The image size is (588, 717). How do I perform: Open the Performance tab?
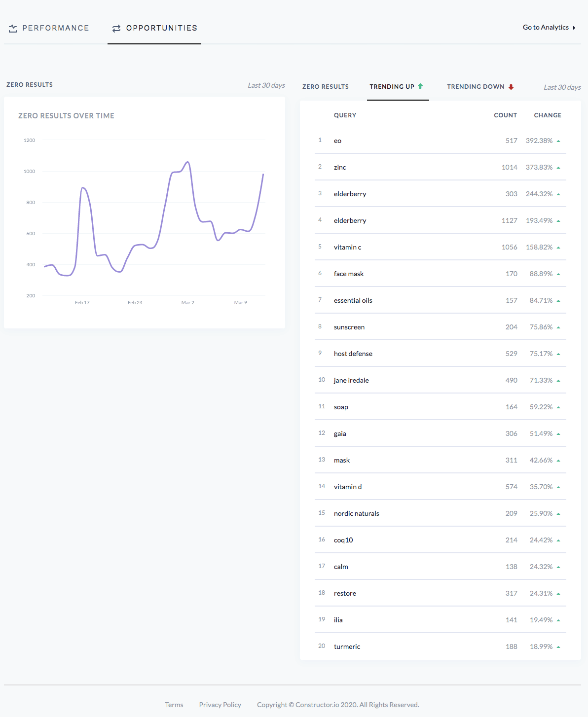[55, 28]
